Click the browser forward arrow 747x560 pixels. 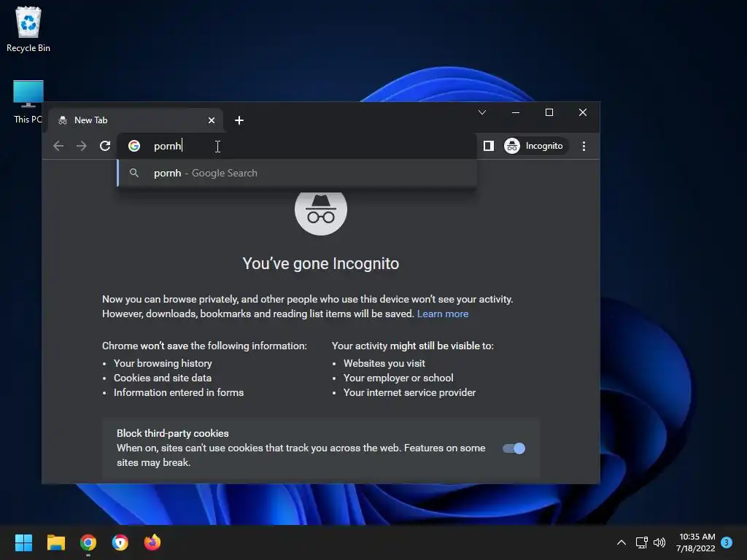pyautogui.click(x=82, y=146)
